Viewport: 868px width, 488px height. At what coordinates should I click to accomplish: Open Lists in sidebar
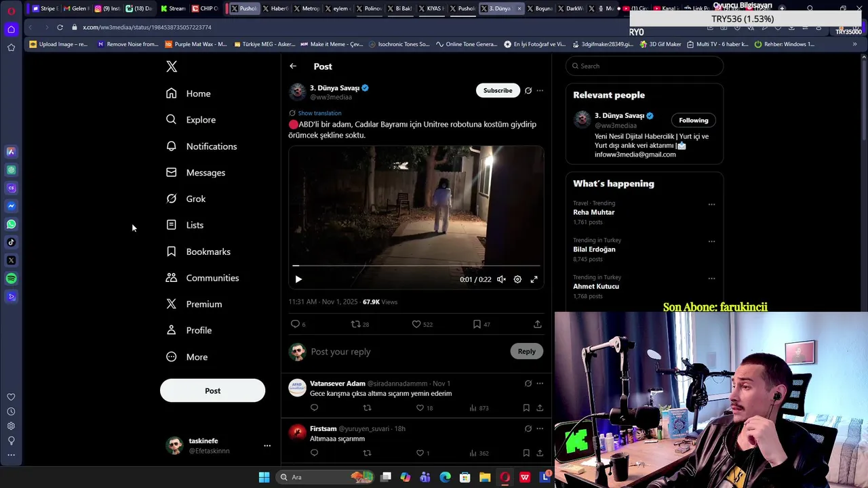(x=185, y=225)
